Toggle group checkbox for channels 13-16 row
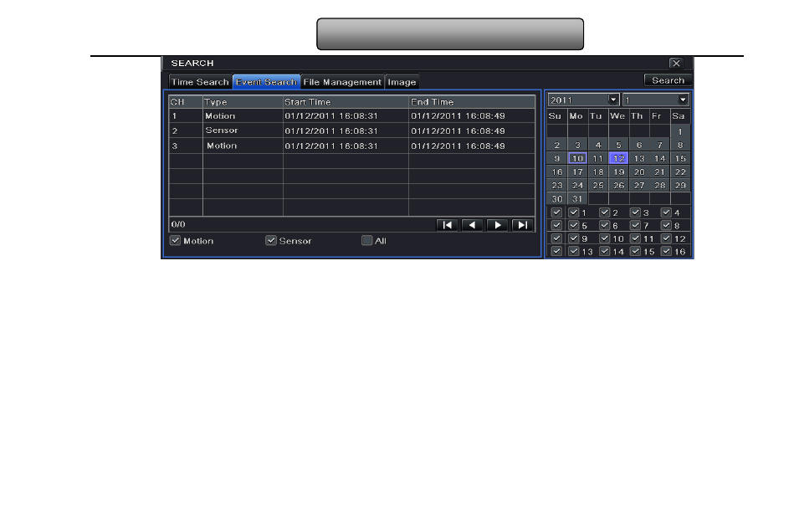 [557, 251]
